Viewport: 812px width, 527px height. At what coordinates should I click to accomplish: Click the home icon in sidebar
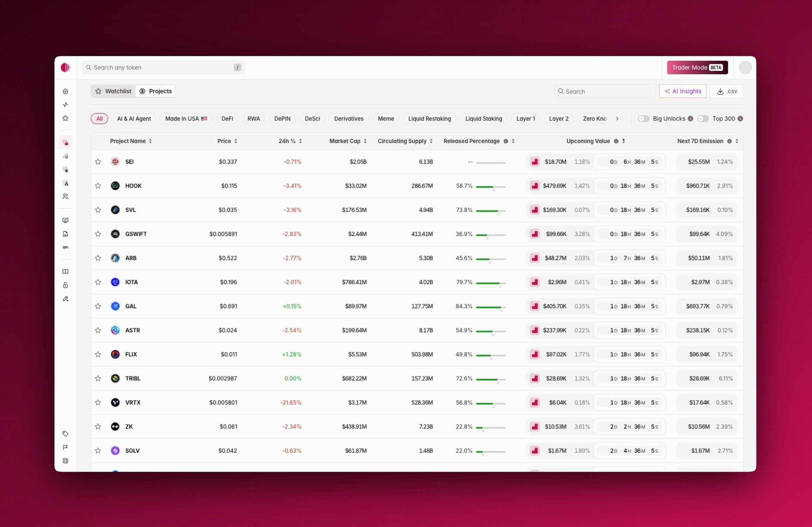pyautogui.click(x=66, y=91)
